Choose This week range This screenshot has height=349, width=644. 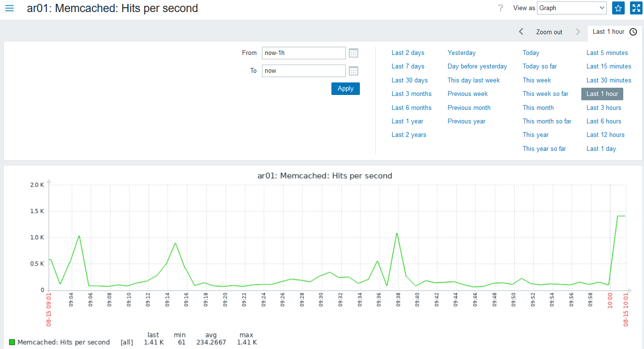click(x=537, y=81)
